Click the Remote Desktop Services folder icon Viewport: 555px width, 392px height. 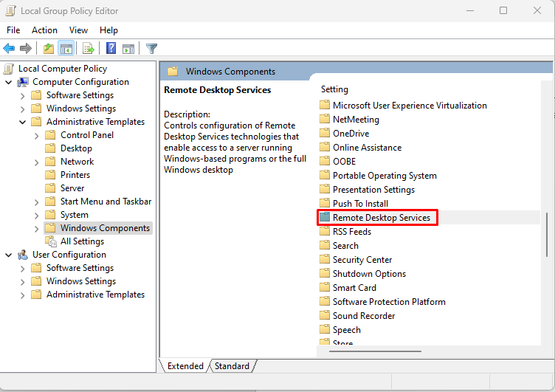coord(325,217)
